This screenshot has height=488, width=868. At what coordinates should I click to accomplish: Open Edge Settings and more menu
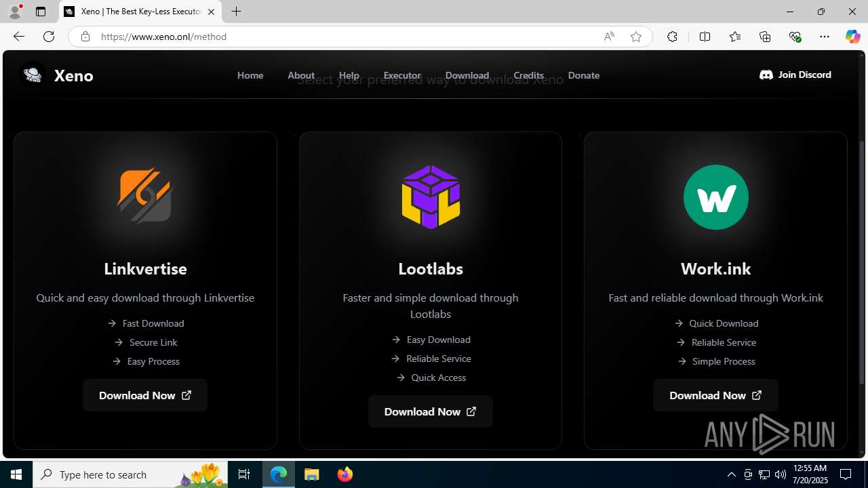(x=825, y=37)
